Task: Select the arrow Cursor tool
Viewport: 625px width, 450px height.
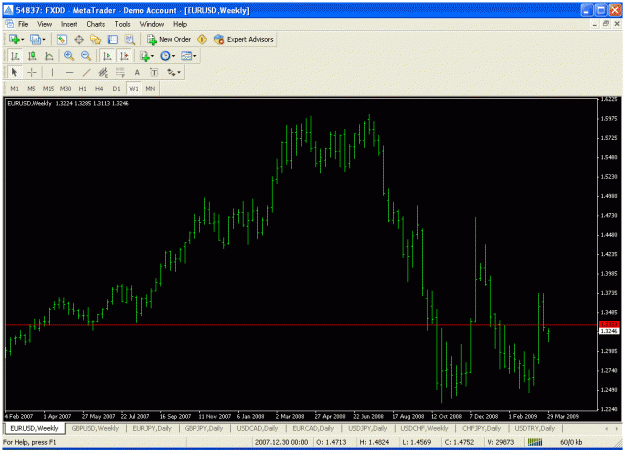Action: (x=15, y=73)
